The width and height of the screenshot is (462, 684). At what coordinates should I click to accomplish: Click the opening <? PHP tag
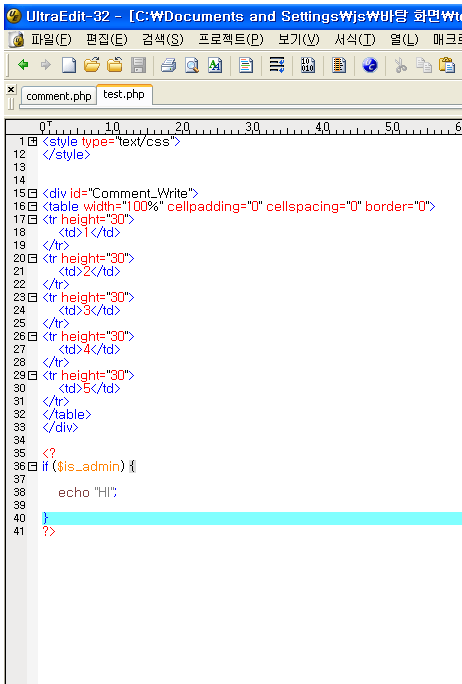click(49, 453)
